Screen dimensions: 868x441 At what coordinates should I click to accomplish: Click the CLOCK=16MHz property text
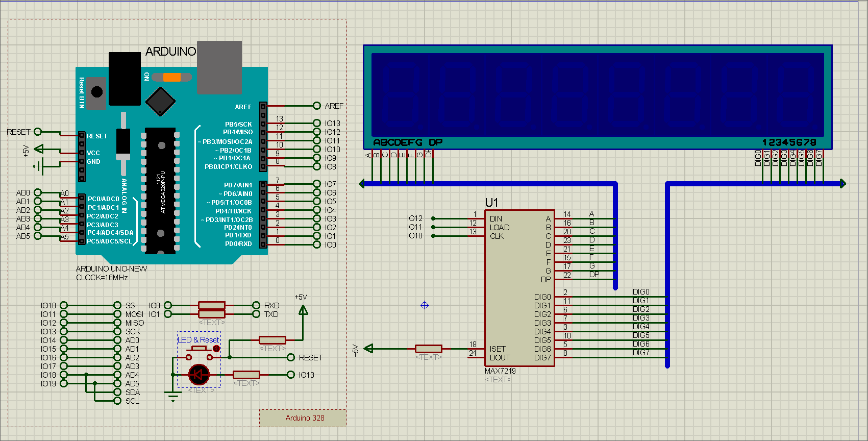[x=102, y=278]
